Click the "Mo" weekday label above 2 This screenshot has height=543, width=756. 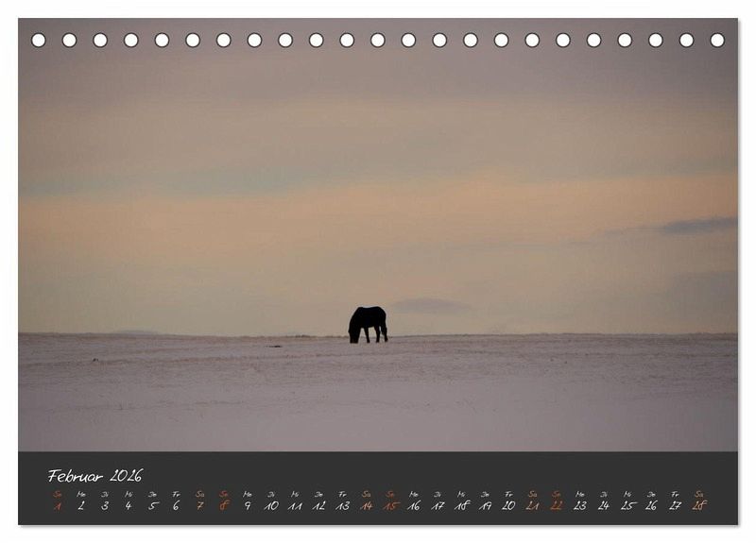(x=81, y=494)
